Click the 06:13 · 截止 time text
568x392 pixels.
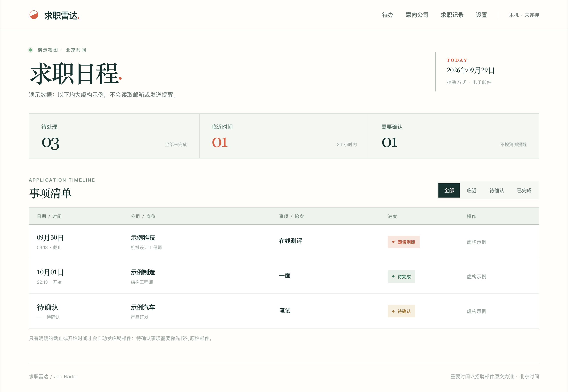49,247
